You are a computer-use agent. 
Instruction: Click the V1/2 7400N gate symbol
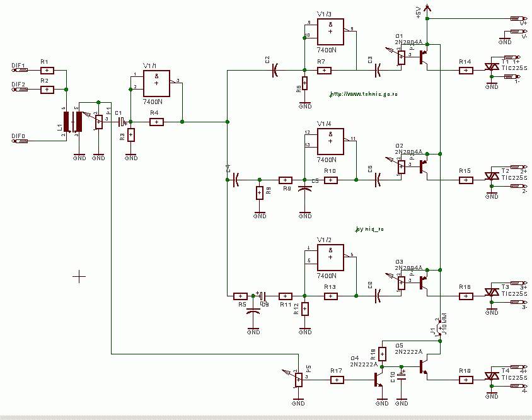pyautogui.click(x=330, y=257)
